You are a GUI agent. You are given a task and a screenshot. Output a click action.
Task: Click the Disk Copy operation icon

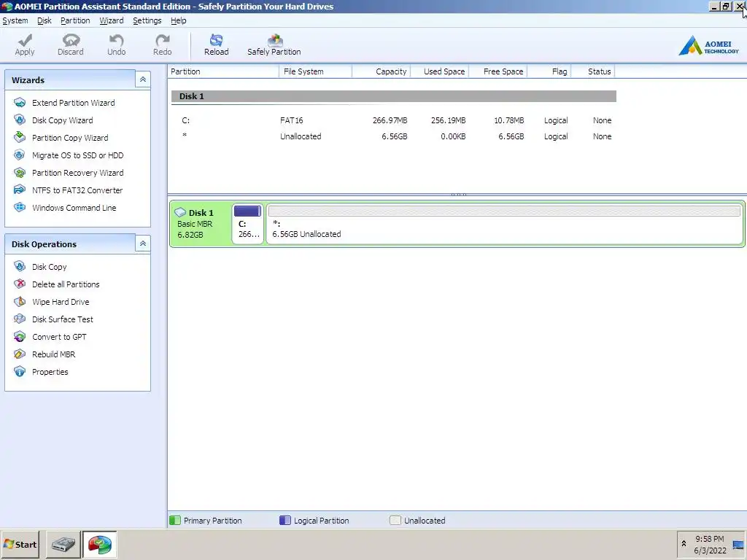pyautogui.click(x=20, y=266)
